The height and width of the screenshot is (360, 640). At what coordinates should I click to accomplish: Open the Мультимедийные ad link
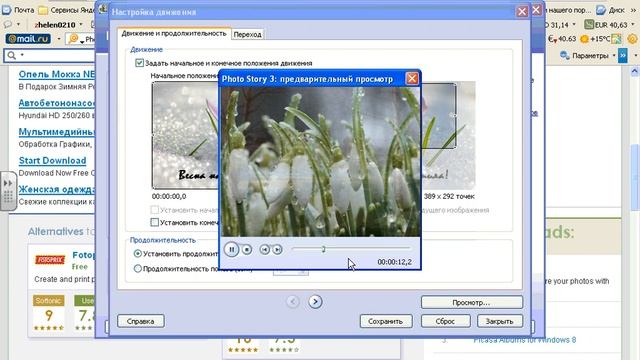(x=56, y=132)
